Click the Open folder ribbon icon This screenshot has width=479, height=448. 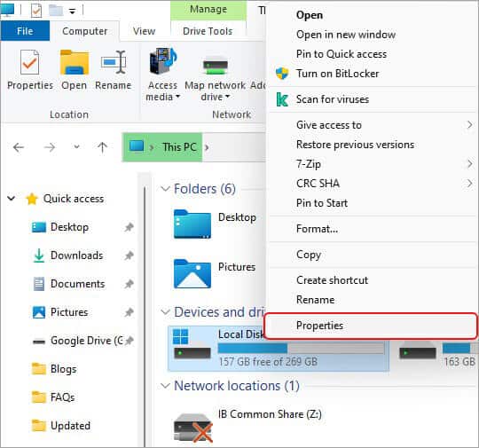[75, 63]
